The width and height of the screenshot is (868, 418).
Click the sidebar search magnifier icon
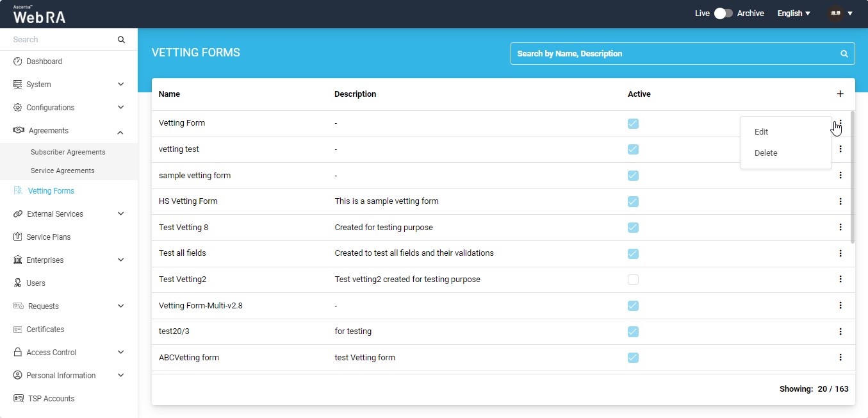click(121, 40)
